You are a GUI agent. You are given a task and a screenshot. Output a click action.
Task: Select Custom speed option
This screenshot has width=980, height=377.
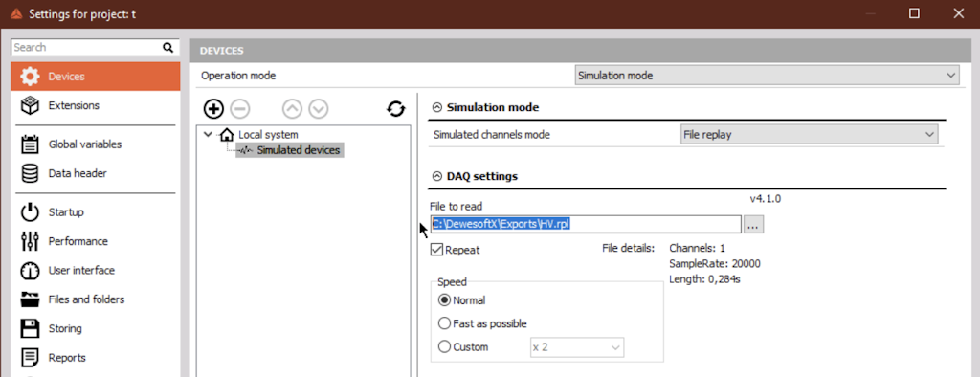point(444,346)
